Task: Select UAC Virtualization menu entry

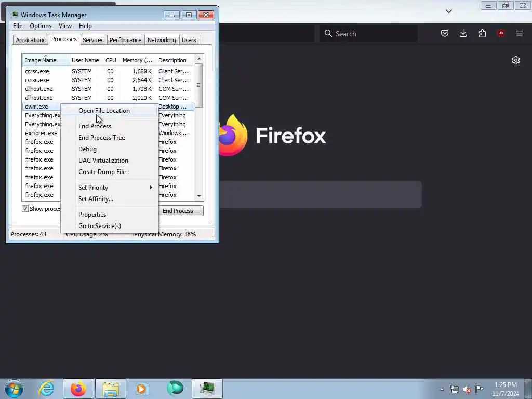Action: [109, 161]
